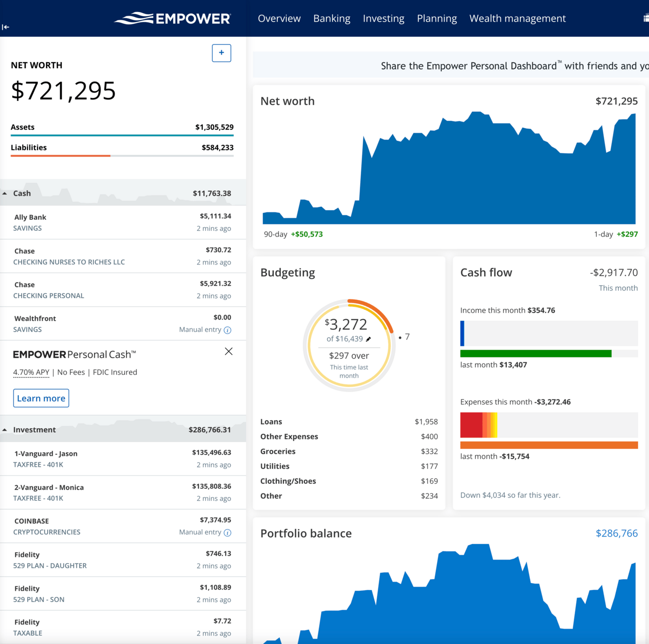Screen dimensions: 649x644
Task: Collapse the Investment accounts section
Action: click(5, 430)
